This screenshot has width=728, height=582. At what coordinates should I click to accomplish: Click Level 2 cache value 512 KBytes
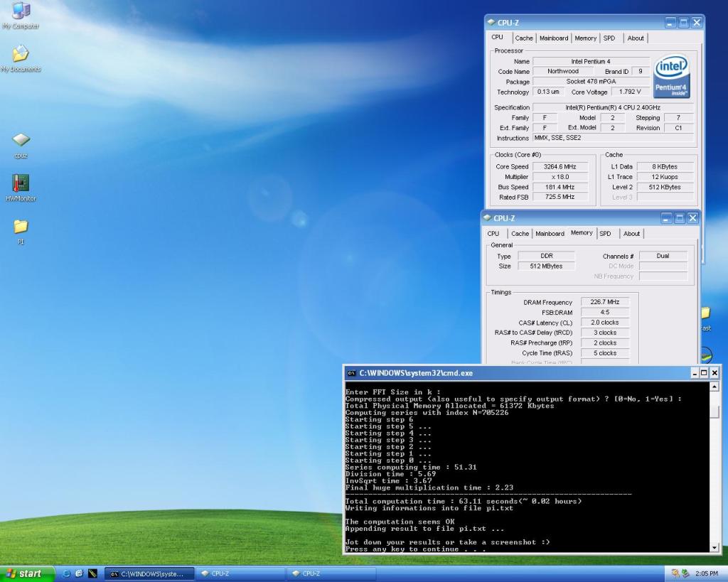[x=665, y=187]
